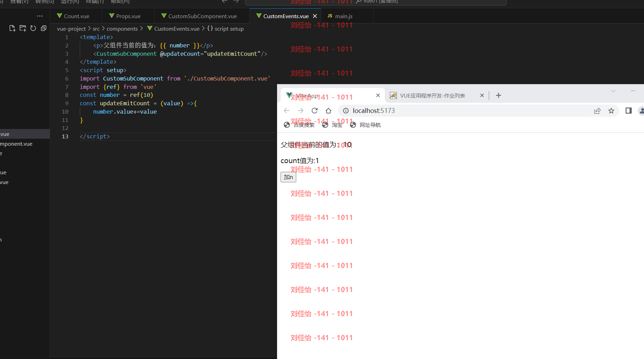Open the CustomSubComponent.vue editor tab
644x359 pixels.
[x=202, y=16]
